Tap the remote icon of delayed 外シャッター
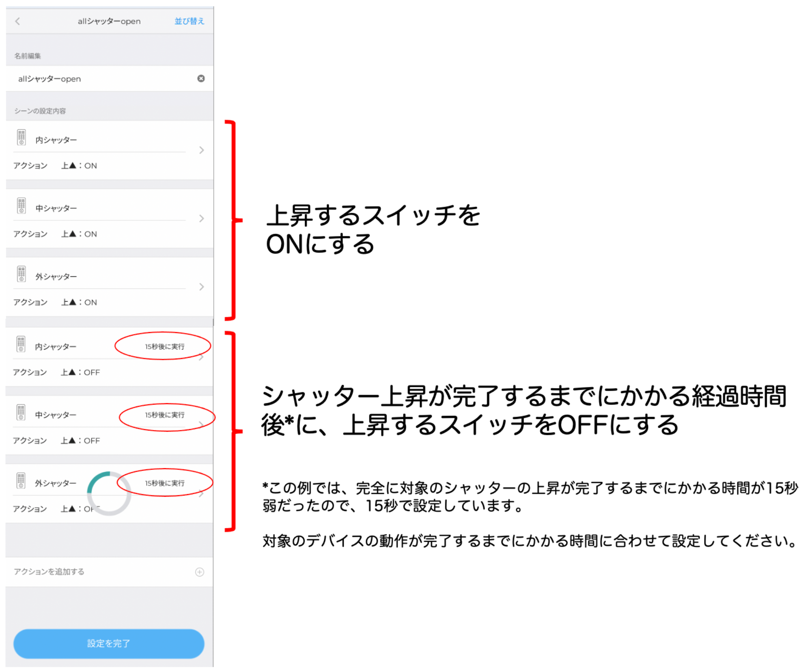 (x=21, y=480)
